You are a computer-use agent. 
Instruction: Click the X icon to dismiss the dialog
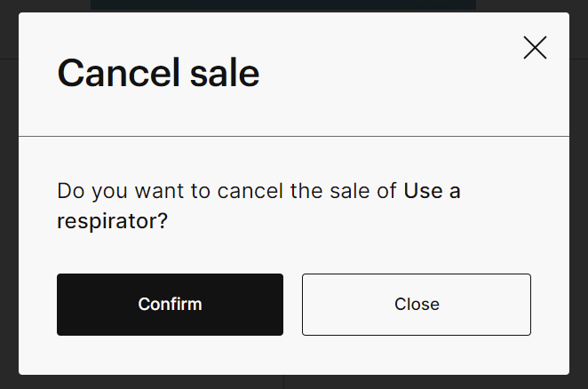535,48
